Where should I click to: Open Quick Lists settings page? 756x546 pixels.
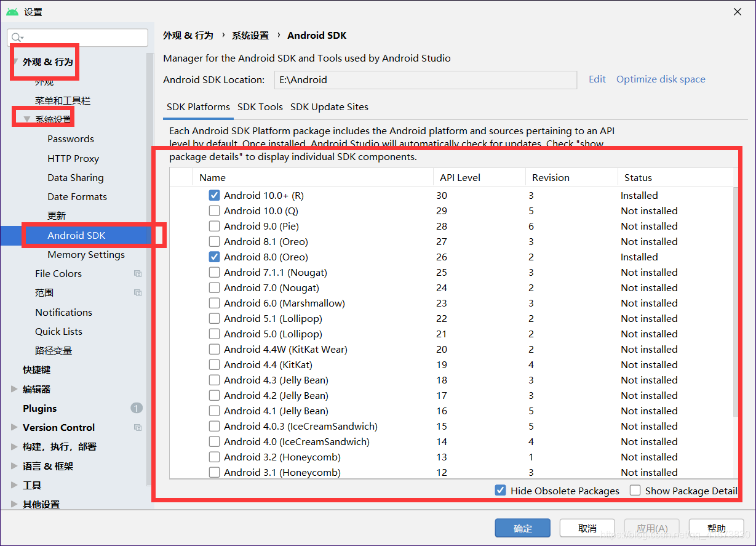[x=58, y=332]
